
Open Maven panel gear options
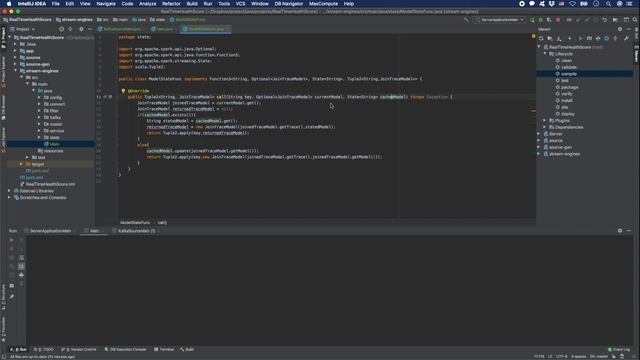tap(620, 29)
